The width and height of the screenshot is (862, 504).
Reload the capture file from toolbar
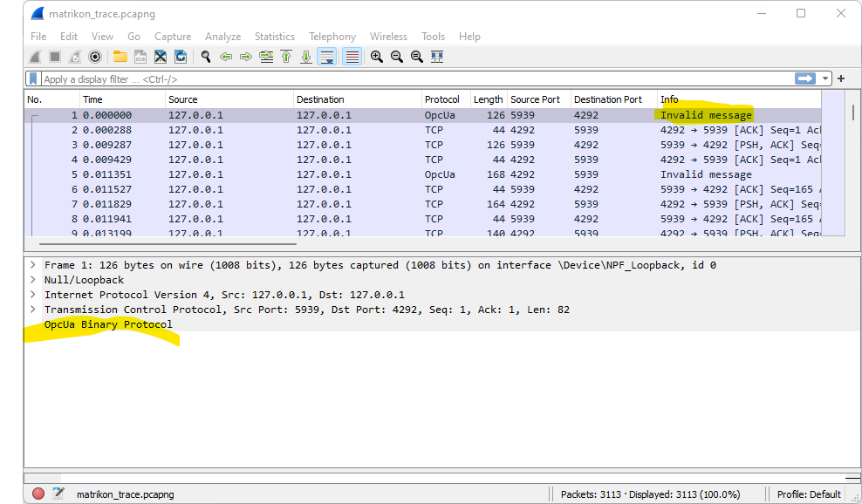(181, 57)
